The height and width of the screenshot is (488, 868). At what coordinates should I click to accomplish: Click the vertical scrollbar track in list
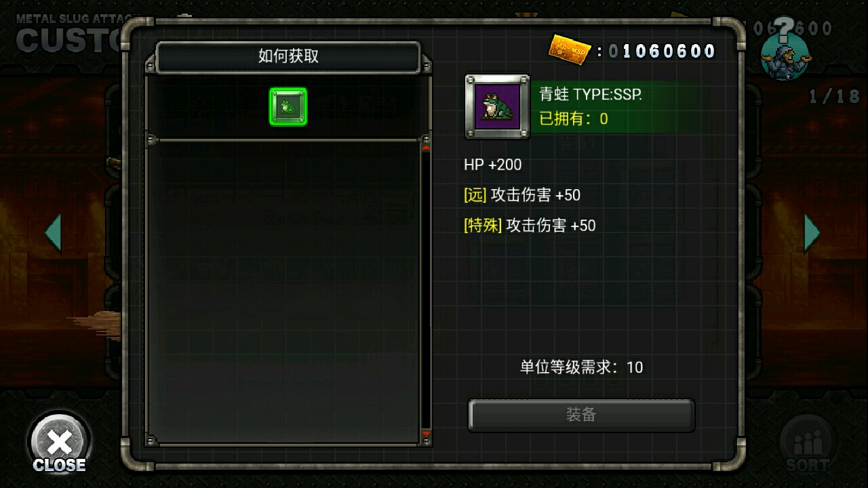pyautogui.click(x=426, y=290)
